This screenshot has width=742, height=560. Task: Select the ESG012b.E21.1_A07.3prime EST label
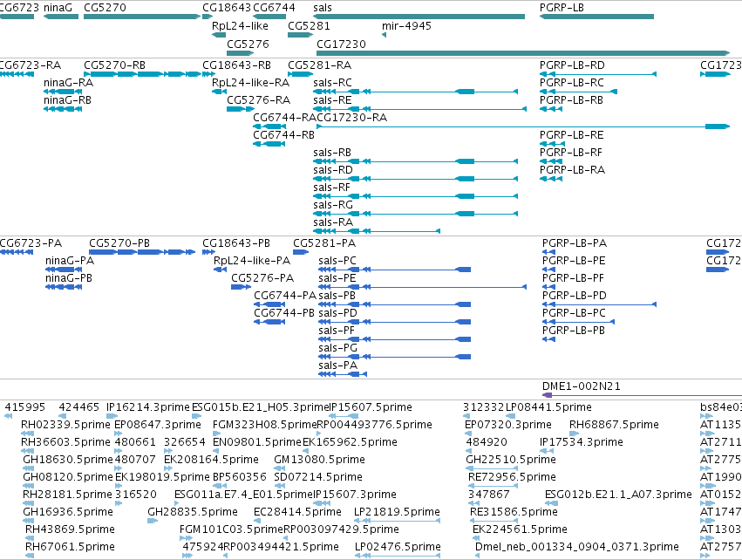click(618, 495)
